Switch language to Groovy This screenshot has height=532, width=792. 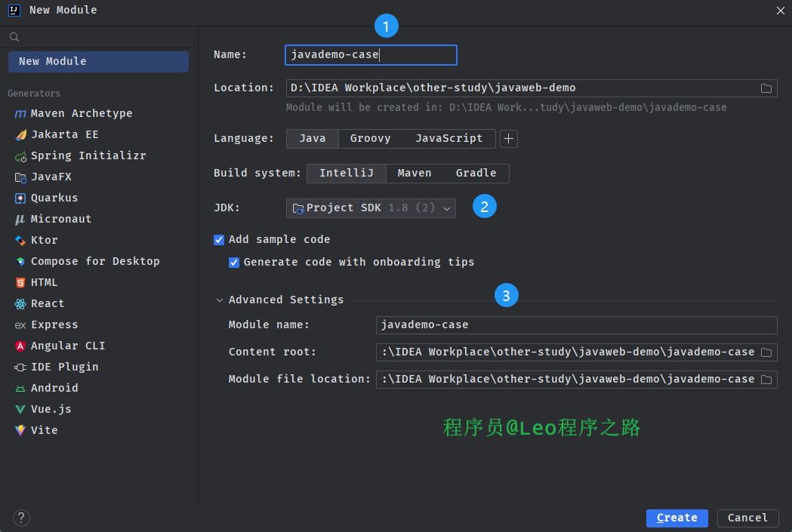click(370, 139)
